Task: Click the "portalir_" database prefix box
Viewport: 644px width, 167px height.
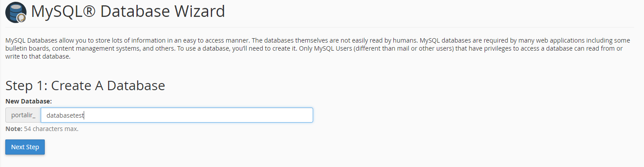Action: click(x=23, y=115)
